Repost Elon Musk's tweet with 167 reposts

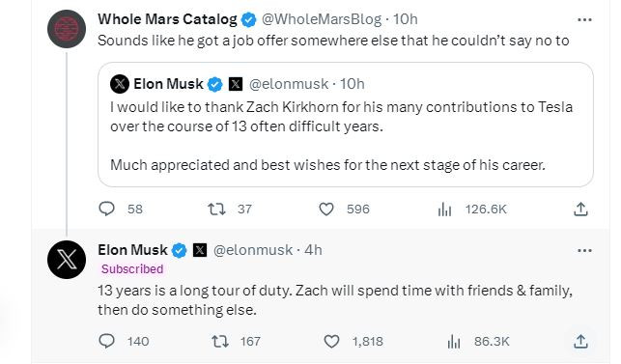[220, 341]
